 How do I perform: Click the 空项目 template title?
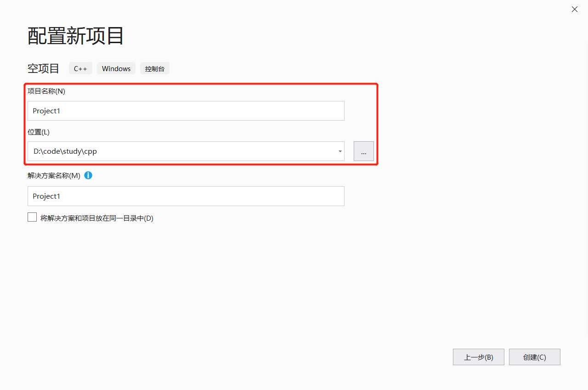(x=44, y=68)
